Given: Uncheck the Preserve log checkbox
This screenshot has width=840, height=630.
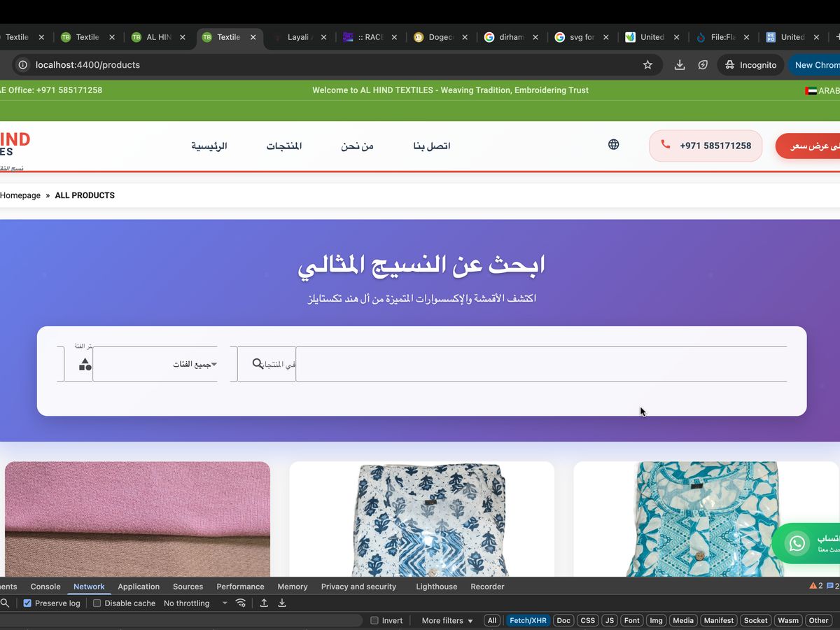Looking at the screenshot, I should pos(26,603).
